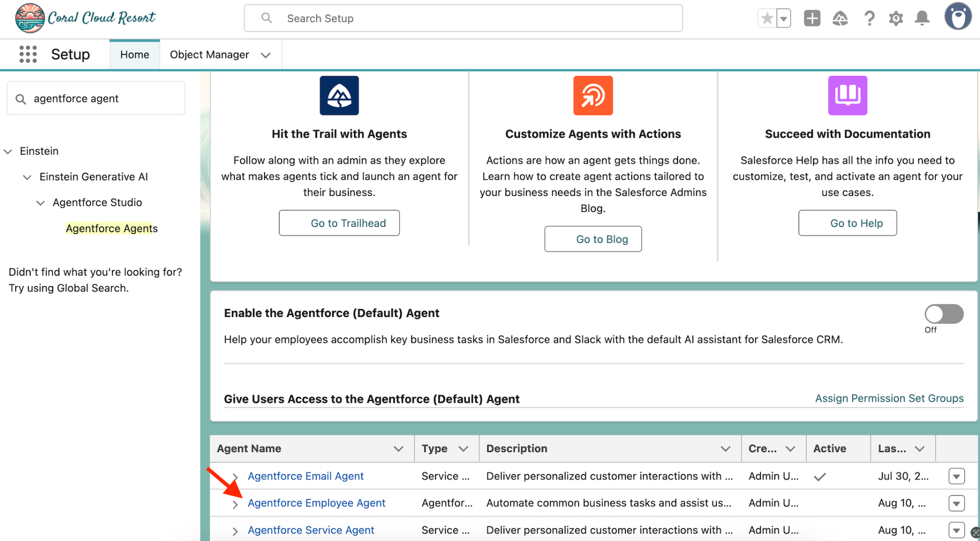Open Object Manager tab dropdown chevron
This screenshot has height=541, width=980.
click(x=266, y=55)
